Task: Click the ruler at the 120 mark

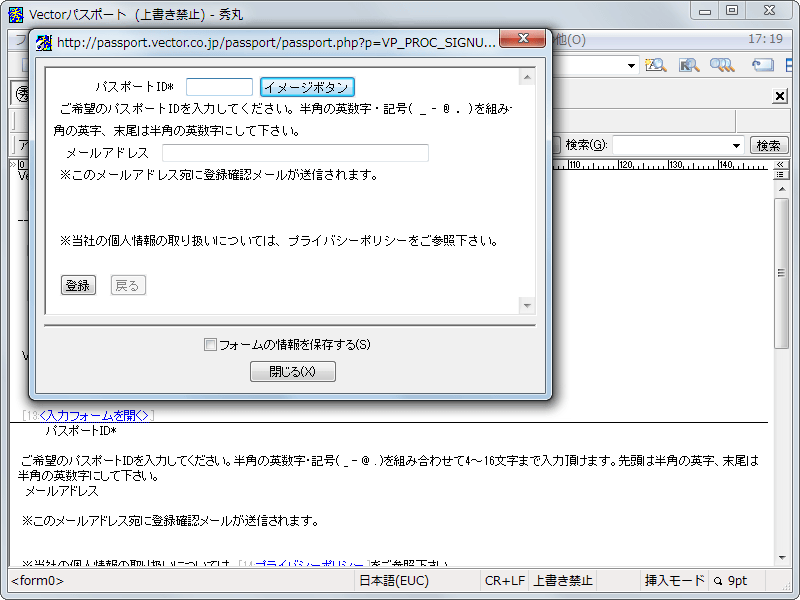Action: pos(626,165)
